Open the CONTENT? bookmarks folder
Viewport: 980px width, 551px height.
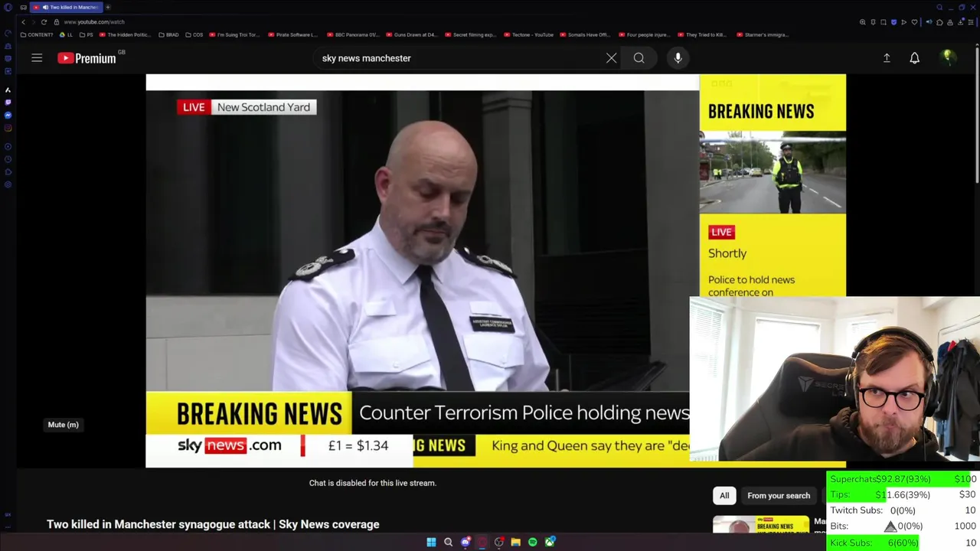(37, 34)
